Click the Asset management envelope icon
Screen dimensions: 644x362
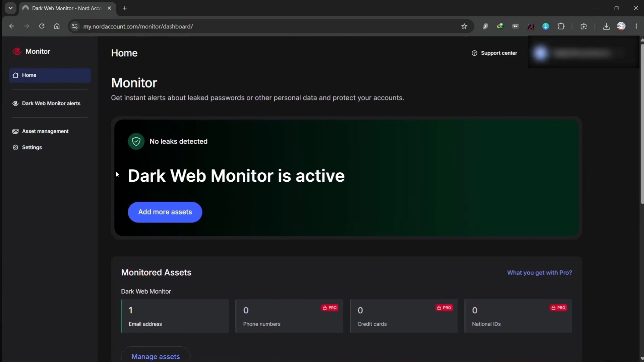(15, 131)
